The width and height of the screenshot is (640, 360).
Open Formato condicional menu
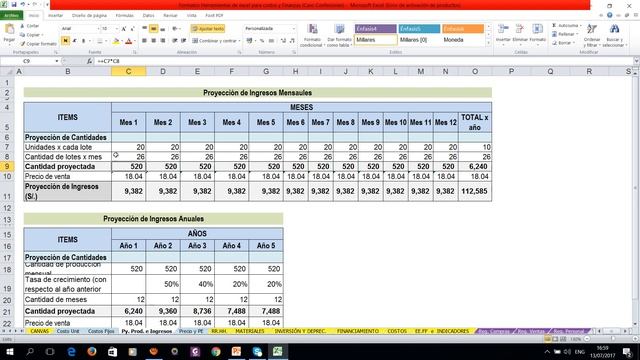pos(312,35)
